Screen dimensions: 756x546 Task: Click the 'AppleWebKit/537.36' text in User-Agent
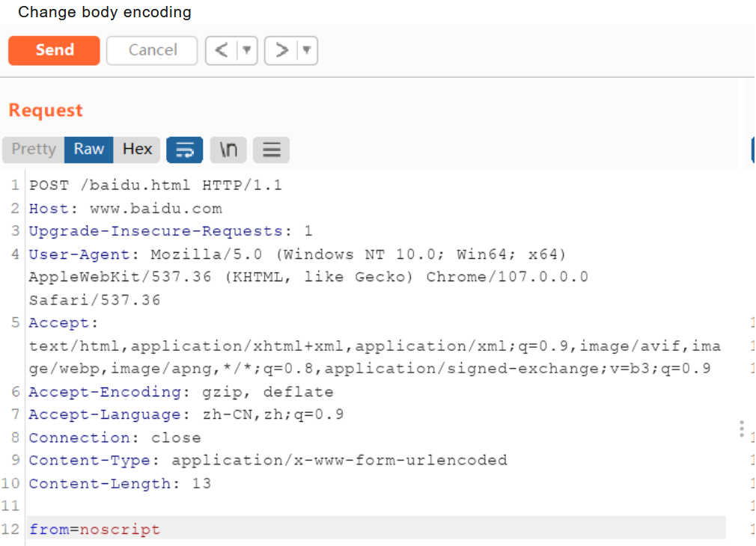120,277
